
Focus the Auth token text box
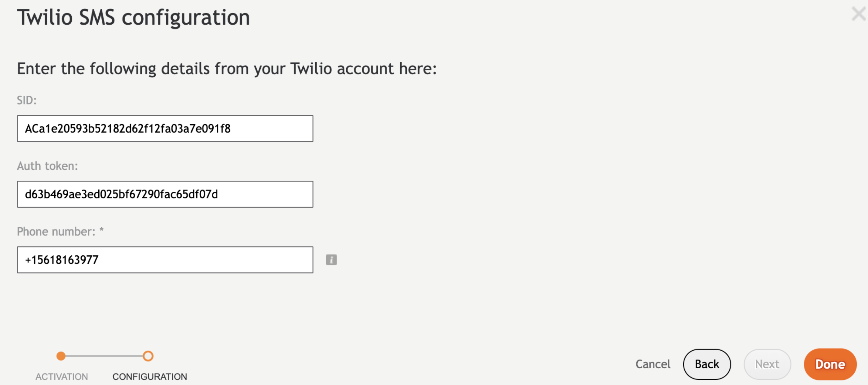click(165, 194)
